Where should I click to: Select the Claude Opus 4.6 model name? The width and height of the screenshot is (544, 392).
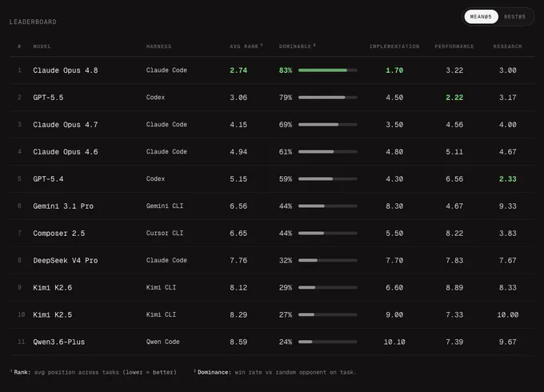(x=66, y=151)
